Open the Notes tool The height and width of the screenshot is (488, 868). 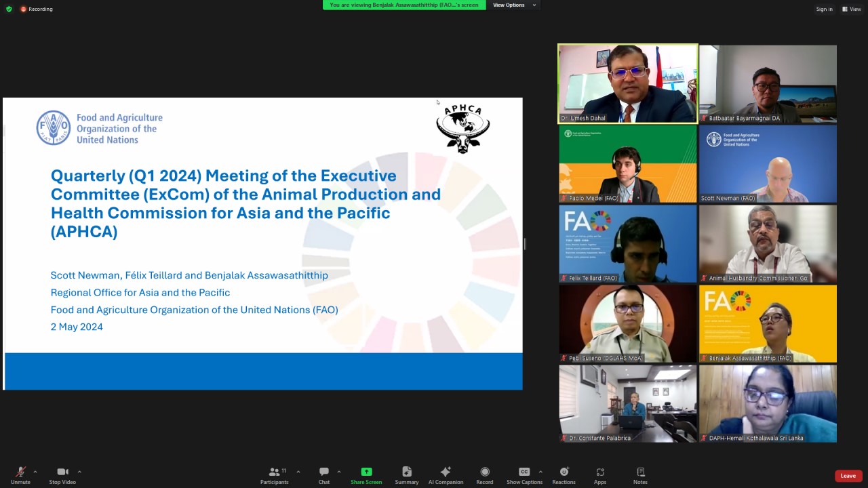tap(640, 475)
